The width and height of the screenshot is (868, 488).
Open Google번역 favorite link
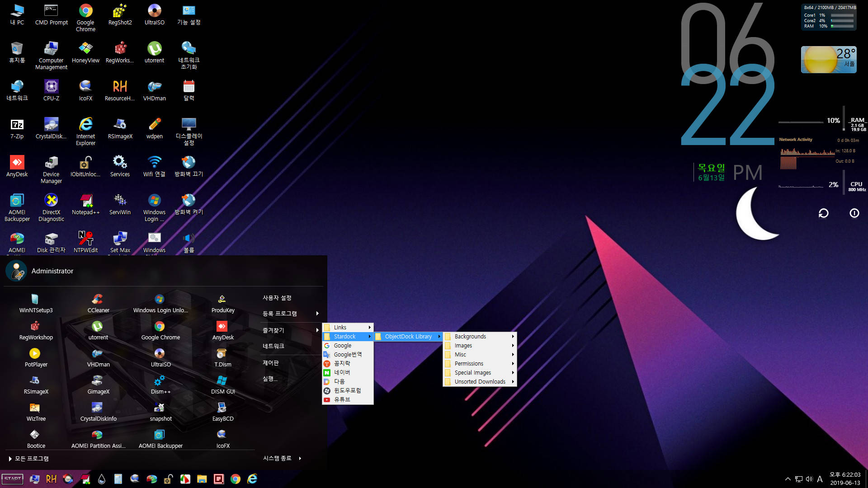coord(348,355)
